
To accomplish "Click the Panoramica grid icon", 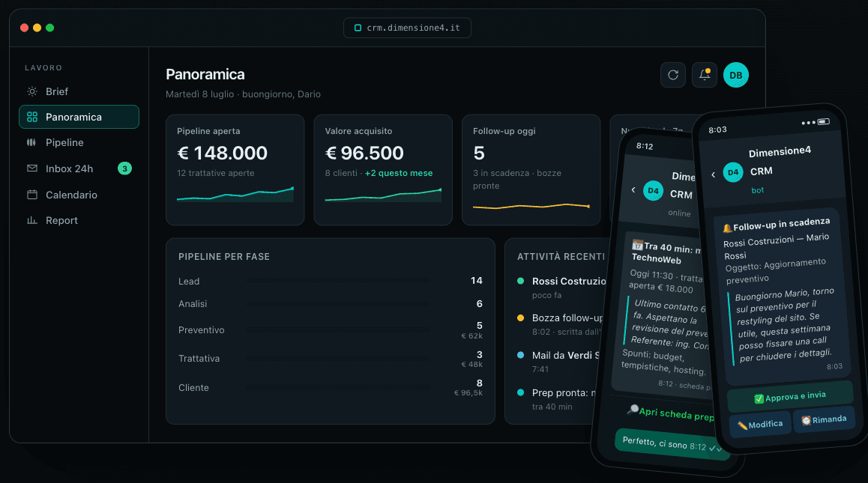I will [x=32, y=117].
